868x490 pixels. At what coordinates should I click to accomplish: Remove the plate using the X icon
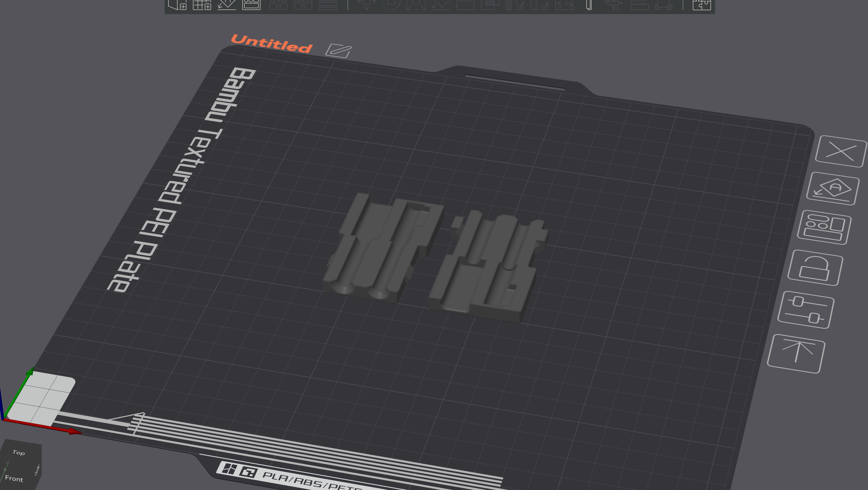(841, 151)
